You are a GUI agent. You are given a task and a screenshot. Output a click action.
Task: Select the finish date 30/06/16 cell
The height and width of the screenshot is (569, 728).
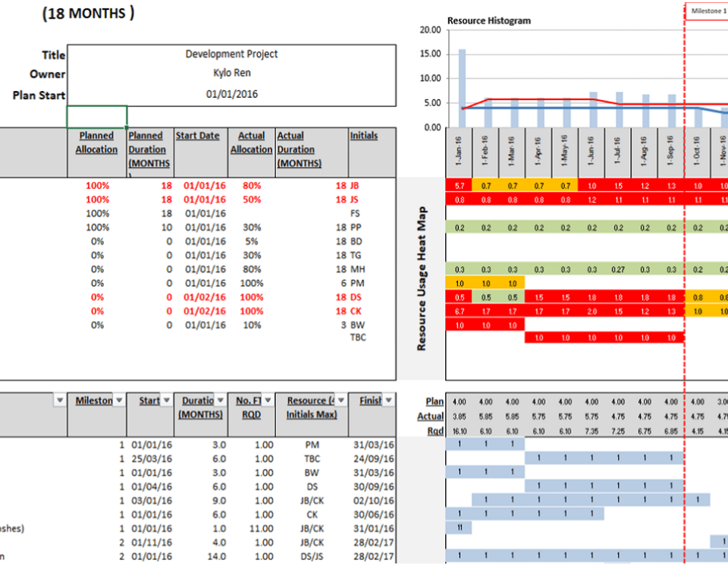tap(373, 514)
